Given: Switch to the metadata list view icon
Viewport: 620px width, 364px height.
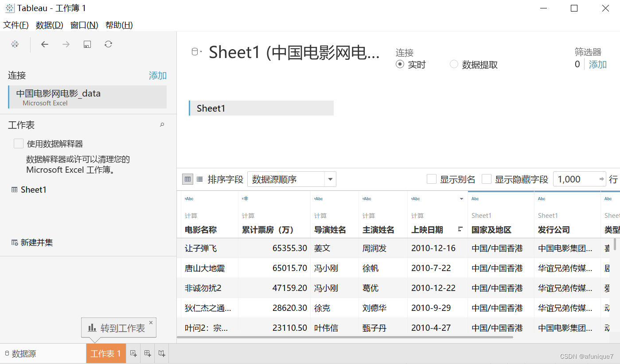Looking at the screenshot, I should (200, 179).
